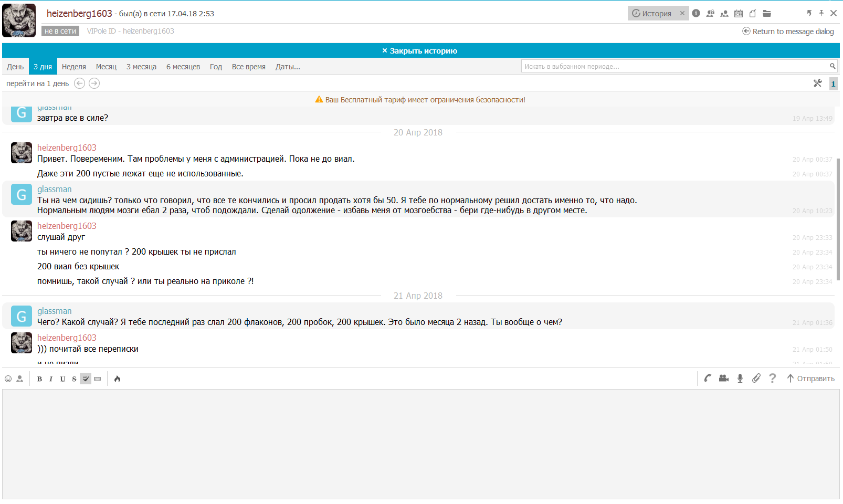The image size is (843, 504).
Task: Open the calendar icon in the header
Action: (x=739, y=14)
